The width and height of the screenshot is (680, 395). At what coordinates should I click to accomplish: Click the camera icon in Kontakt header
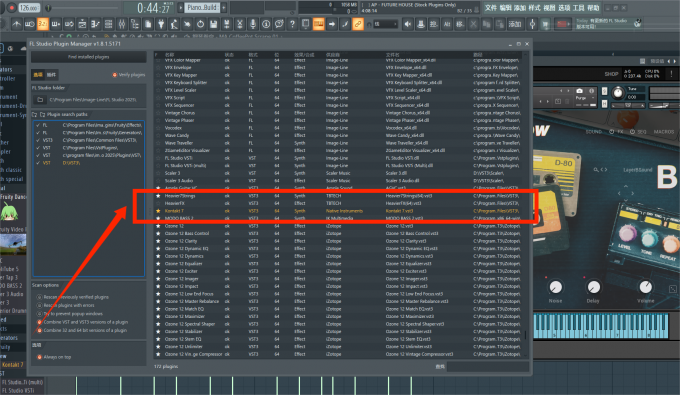[x=579, y=91]
